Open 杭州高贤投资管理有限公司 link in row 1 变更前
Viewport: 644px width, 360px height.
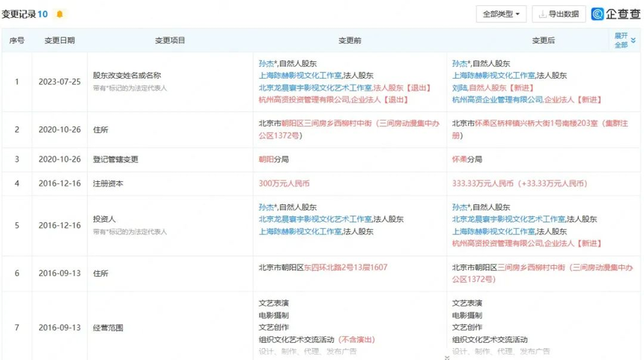click(304, 100)
